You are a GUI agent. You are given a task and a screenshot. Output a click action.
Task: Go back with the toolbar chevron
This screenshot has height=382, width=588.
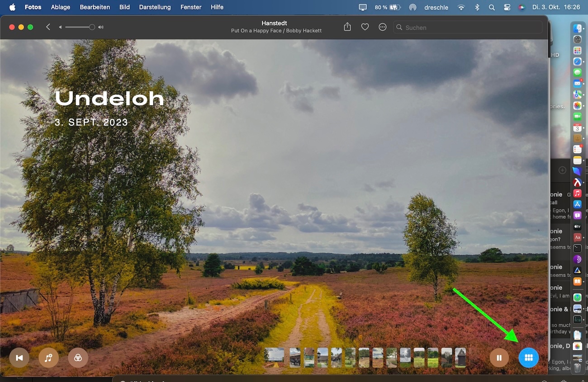[x=48, y=27]
